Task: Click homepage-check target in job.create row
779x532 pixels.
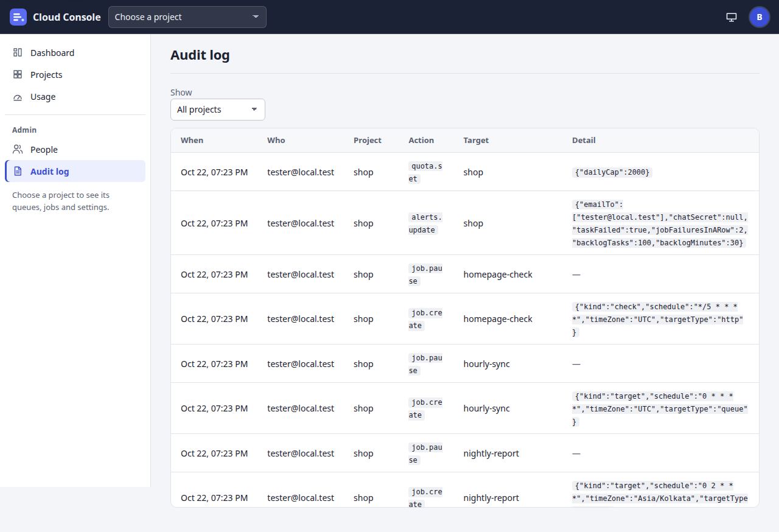Action: point(498,319)
